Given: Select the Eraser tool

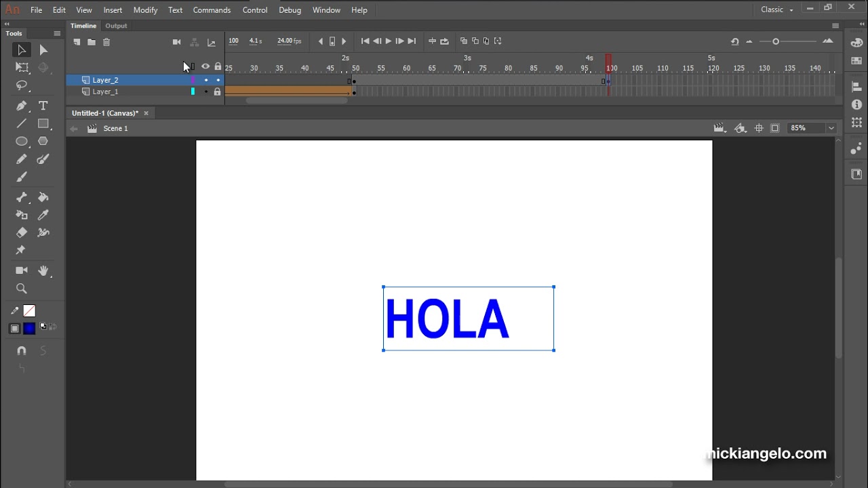Looking at the screenshot, I should tap(22, 232).
